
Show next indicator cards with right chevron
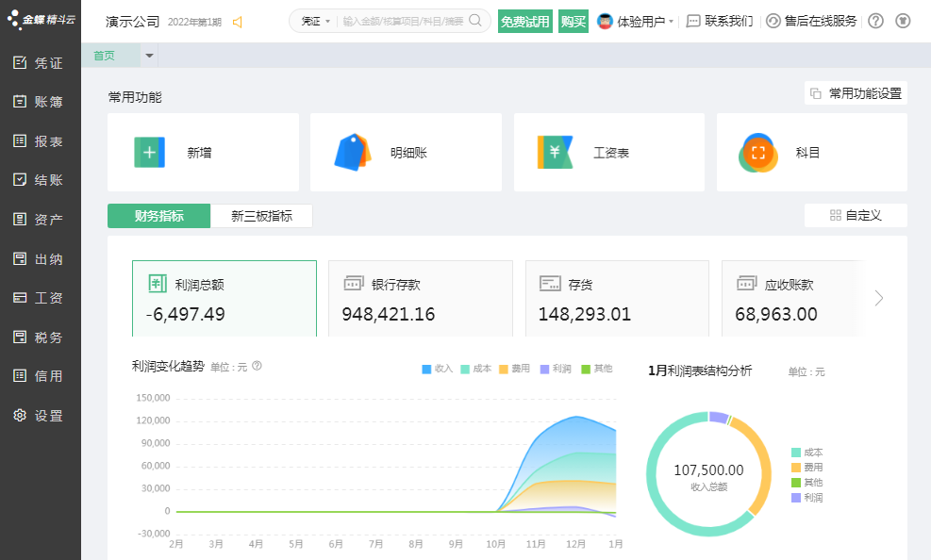(879, 298)
